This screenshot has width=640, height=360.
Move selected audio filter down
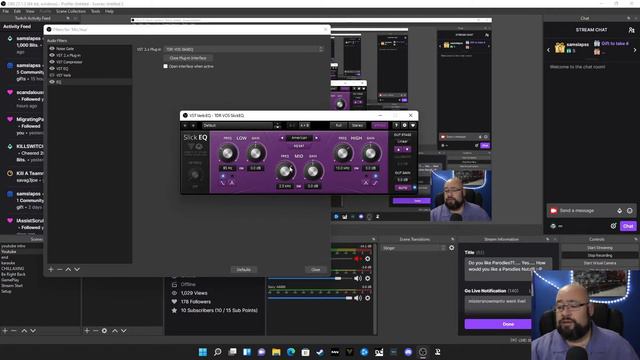pyautogui.click(x=77, y=269)
